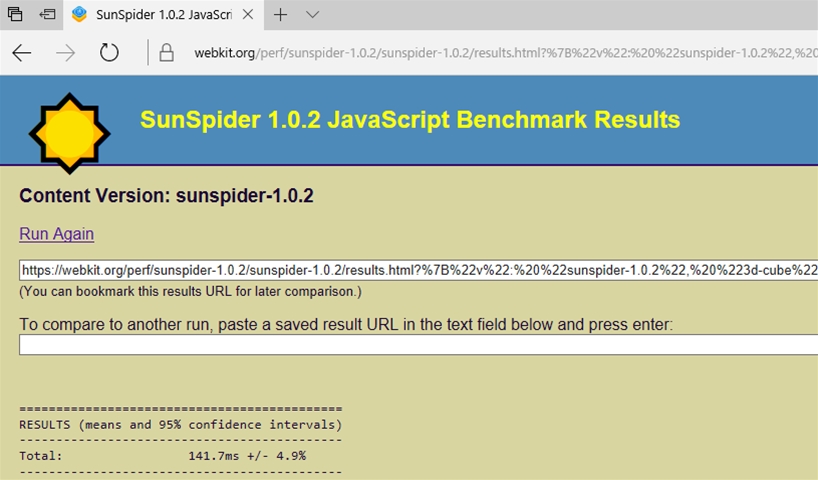Select the results URL text field
The image size is (818, 480).
point(418,270)
